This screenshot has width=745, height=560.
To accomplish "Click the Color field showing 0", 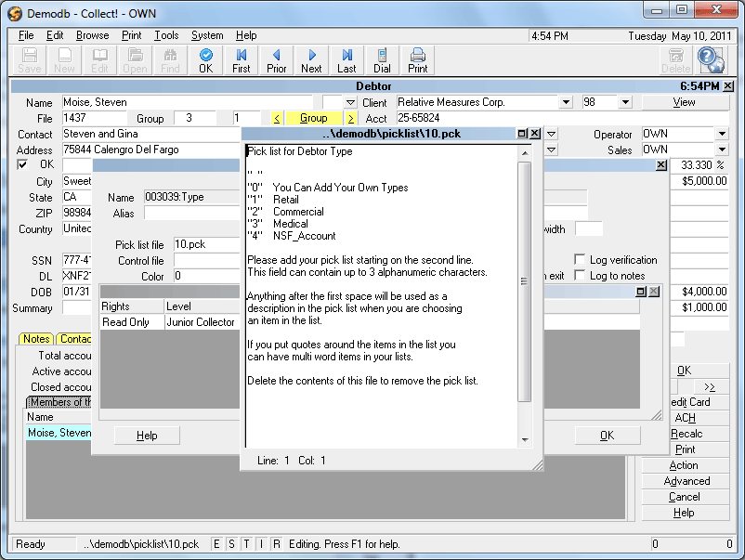I will tap(206, 276).
